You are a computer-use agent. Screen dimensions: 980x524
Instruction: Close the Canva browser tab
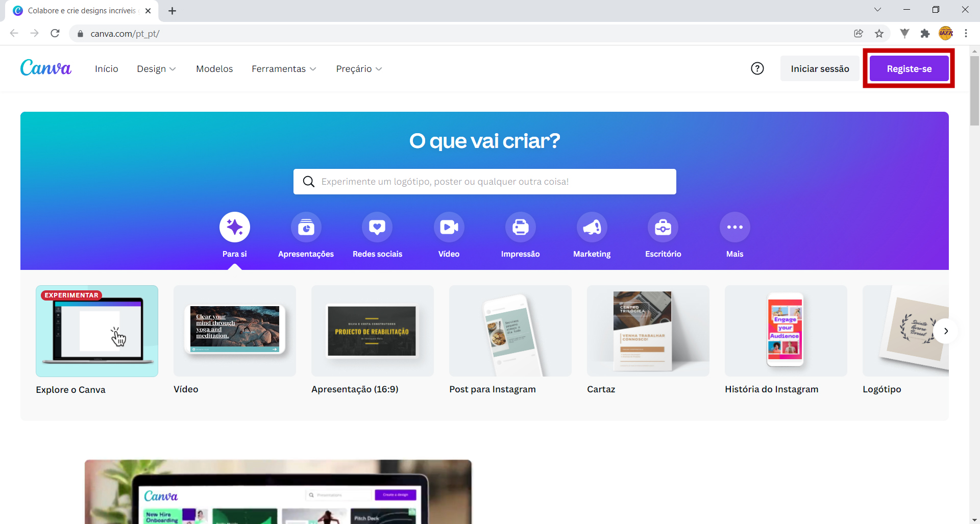148,11
